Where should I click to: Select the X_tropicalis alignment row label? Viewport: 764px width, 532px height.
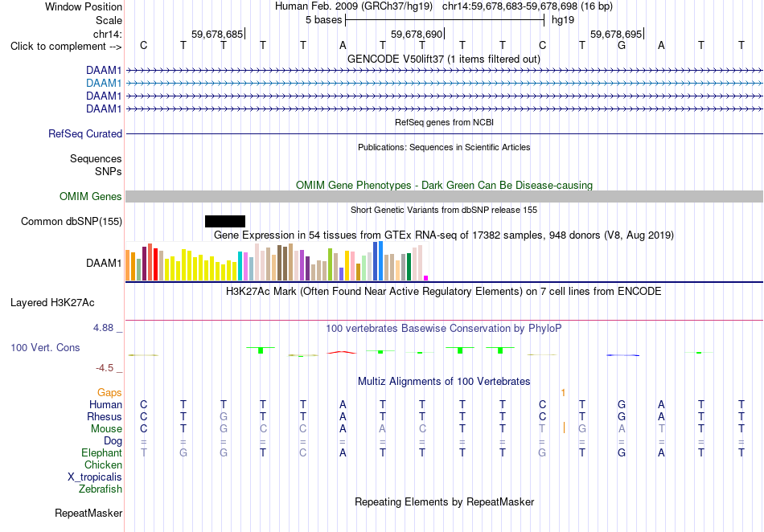coord(95,477)
